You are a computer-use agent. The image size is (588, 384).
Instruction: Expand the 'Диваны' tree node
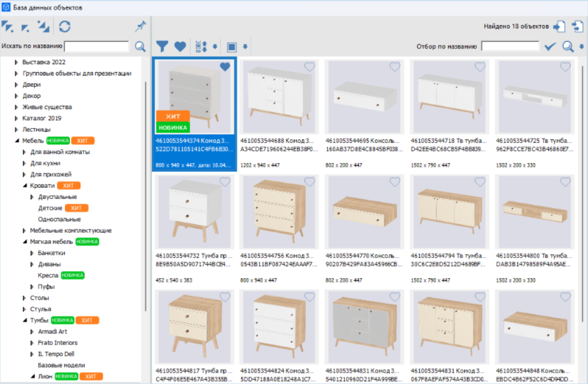click(x=32, y=264)
